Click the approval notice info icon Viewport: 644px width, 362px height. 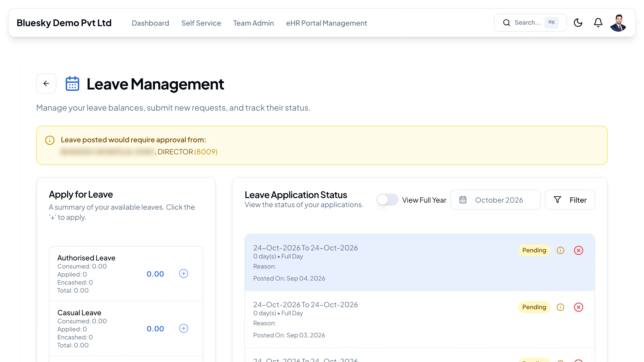(50, 140)
